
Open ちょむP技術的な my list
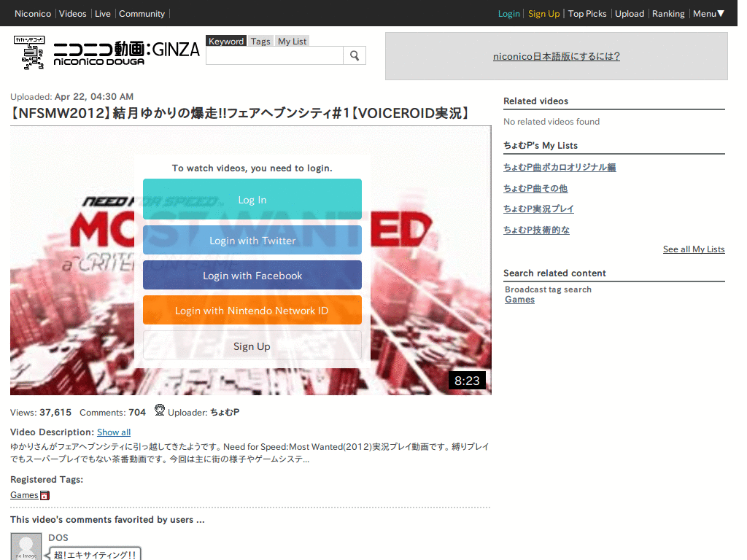(536, 230)
